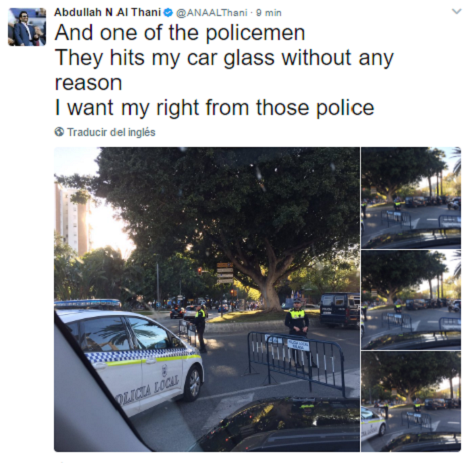Click the blue verified badge
The image size is (470, 463).
click(168, 13)
